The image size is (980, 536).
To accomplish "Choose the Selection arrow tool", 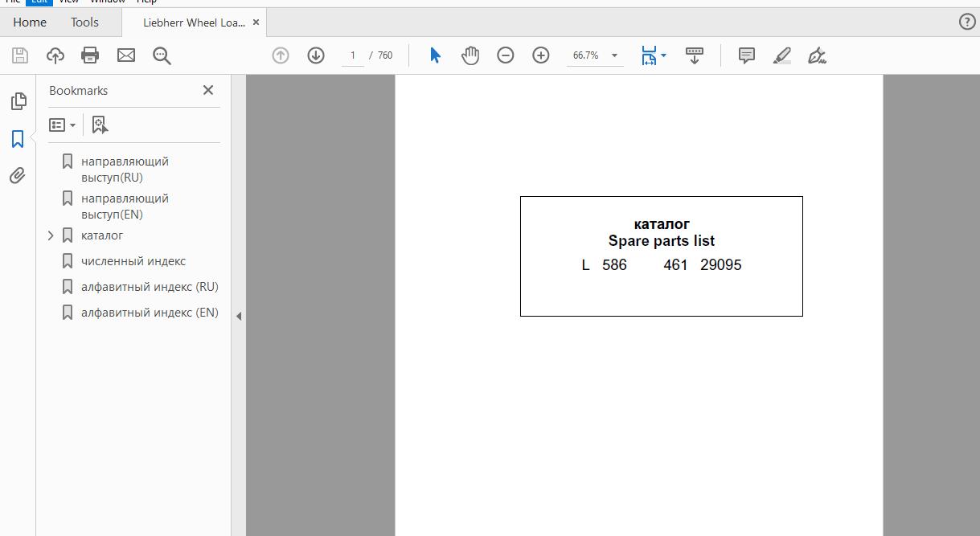I will 435,55.
